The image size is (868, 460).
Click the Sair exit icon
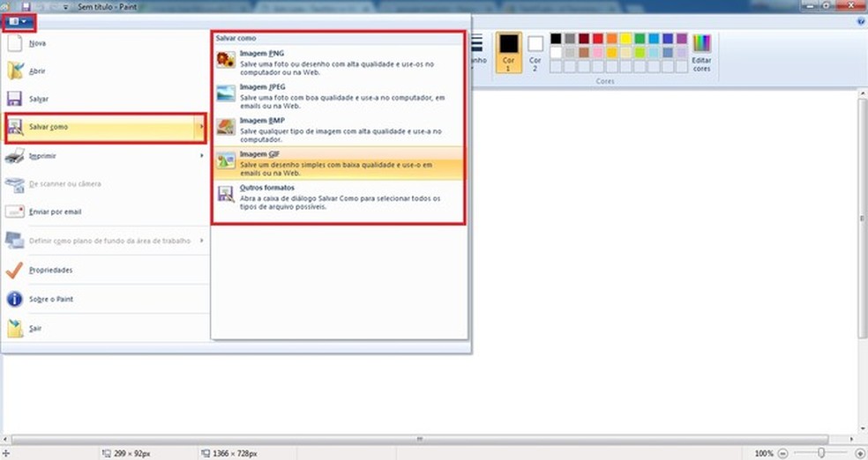15,329
